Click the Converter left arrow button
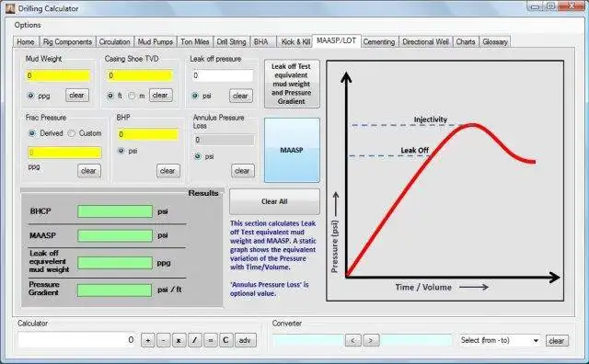 tap(353, 340)
